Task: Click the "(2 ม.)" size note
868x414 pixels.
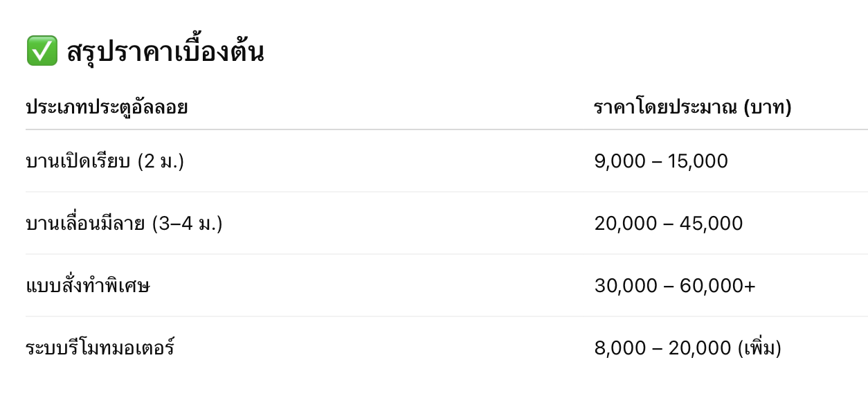Action: (x=161, y=161)
